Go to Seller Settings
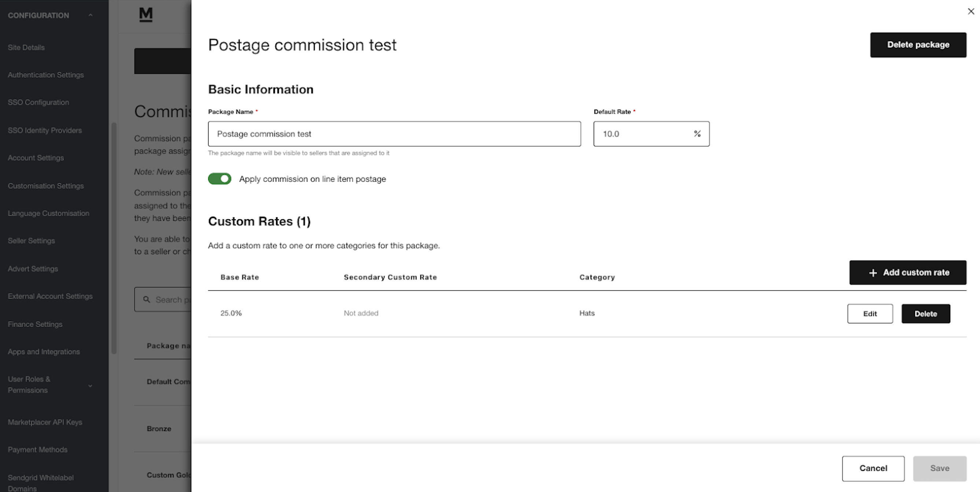Screen dimensions: 980x492 [x=31, y=241]
